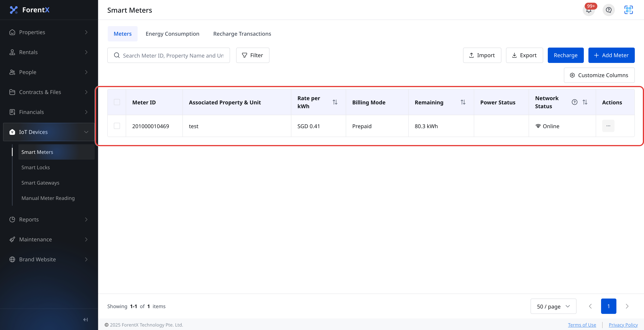Click the Import button
This screenshot has width=644, height=330.
pyautogui.click(x=482, y=55)
